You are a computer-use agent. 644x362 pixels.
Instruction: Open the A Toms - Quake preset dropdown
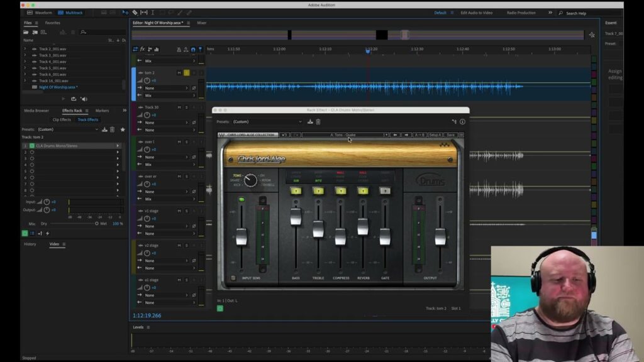coord(343,134)
